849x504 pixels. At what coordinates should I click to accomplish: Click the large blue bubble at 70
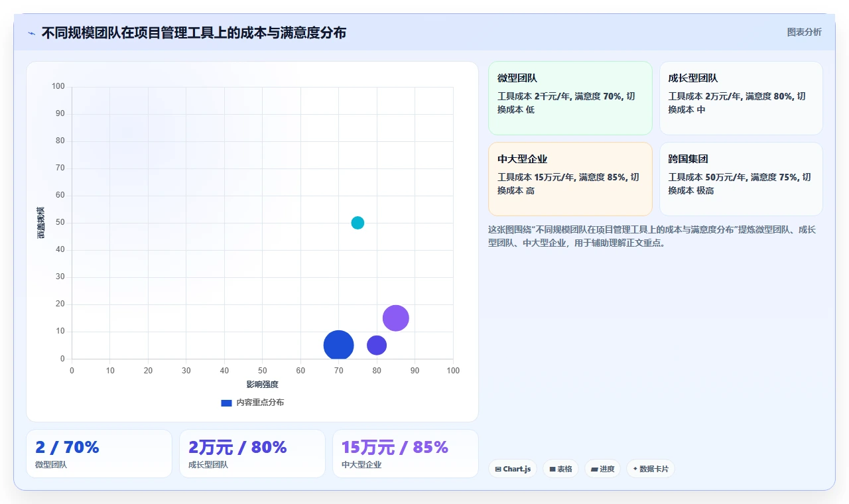[339, 346]
